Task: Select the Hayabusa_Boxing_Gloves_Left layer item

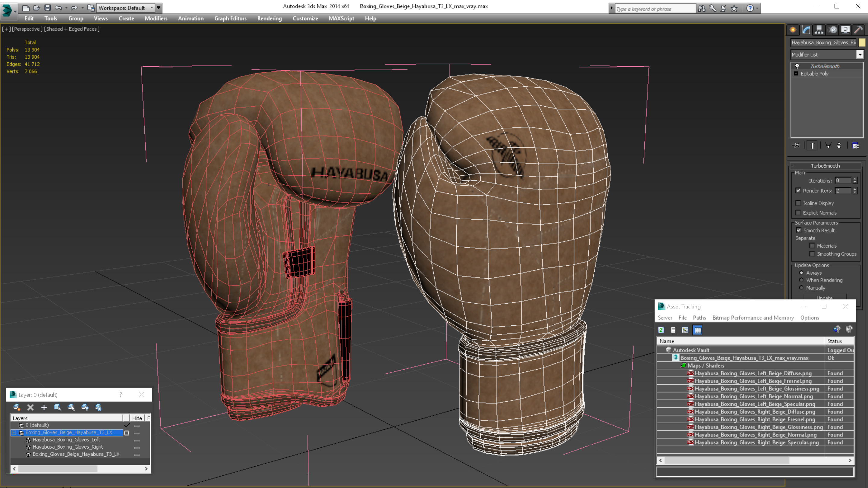Action: [x=66, y=440]
